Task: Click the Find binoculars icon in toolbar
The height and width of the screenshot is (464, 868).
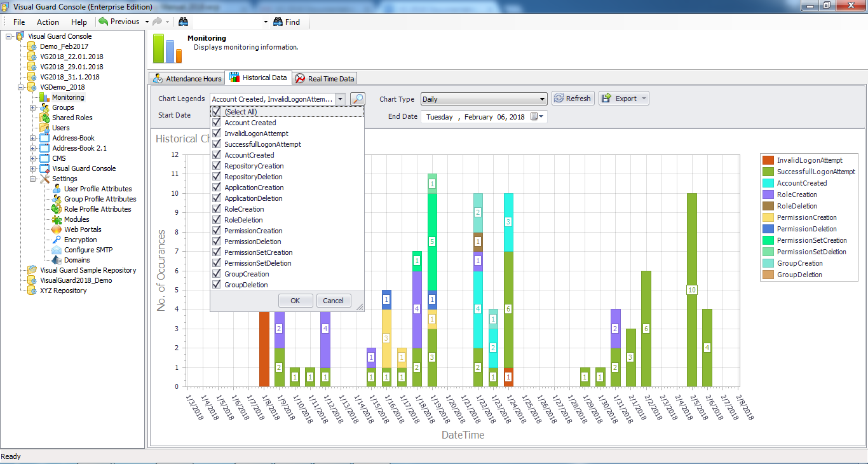Action: [277, 22]
